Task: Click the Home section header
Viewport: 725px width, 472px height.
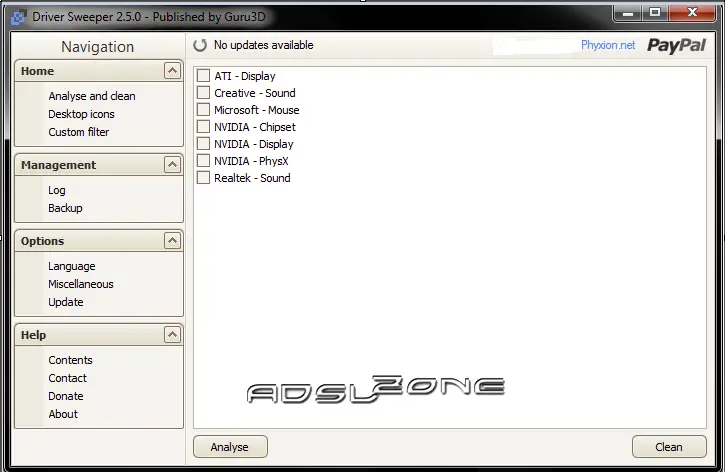Action: pyautogui.click(x=99, y=71)
